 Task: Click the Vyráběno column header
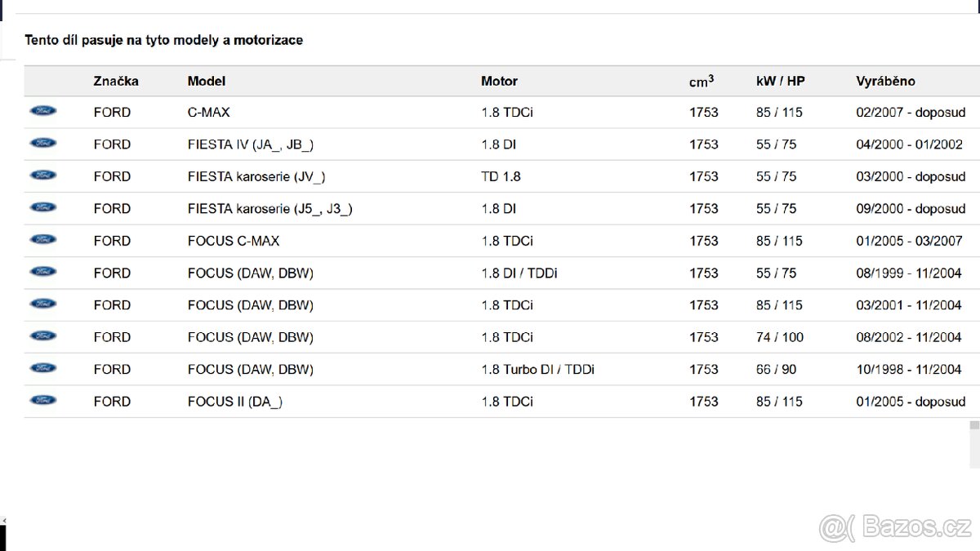[x=885, y=81]
